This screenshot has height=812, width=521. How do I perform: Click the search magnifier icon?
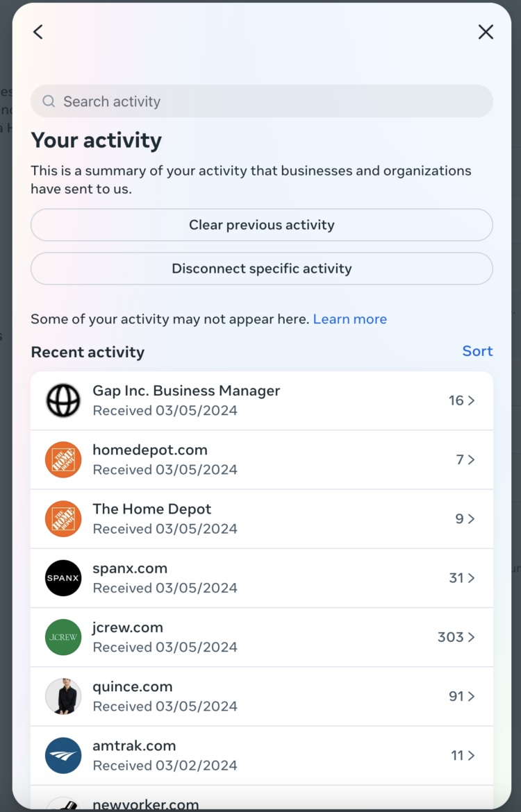pos(49,101)
